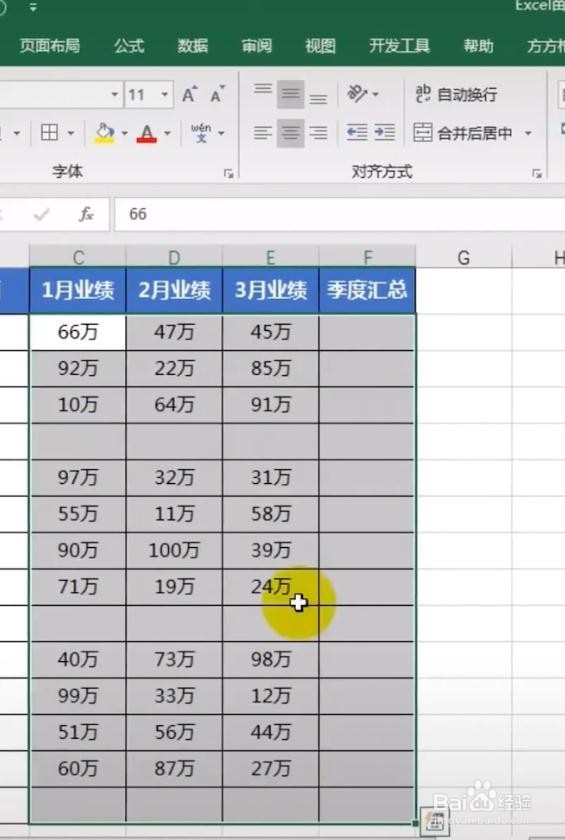Click the 季度汇总 header cell
Viewport: 565px width, 840px height.
tap(367, 290)
